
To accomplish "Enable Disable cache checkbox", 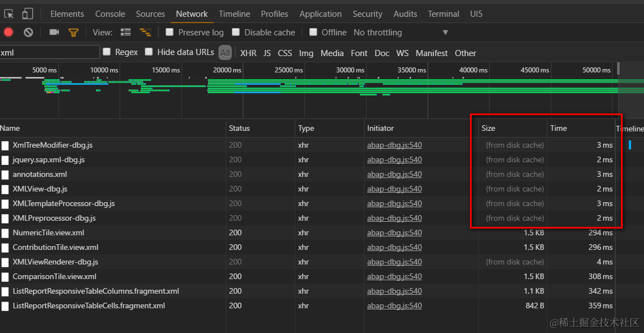I will 236,32.
